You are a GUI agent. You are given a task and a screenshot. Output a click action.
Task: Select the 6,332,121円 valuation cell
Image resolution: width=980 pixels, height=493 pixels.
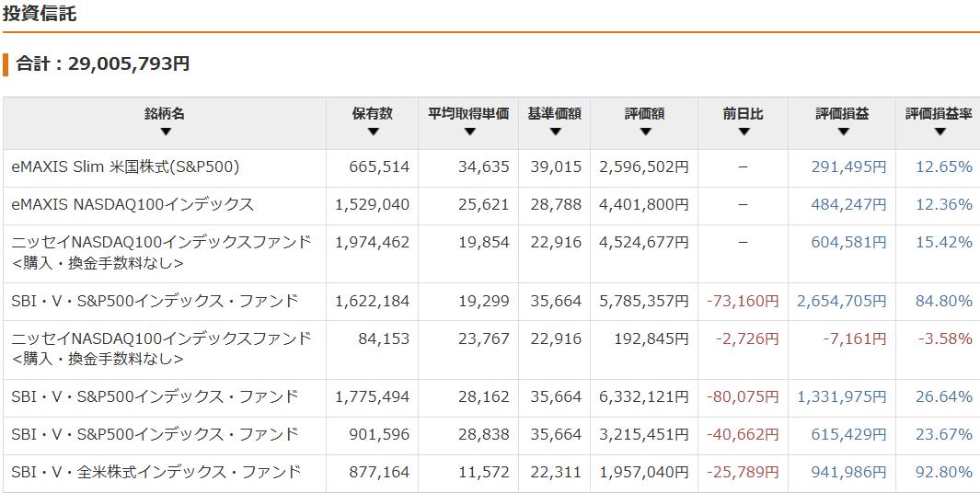pos(643,397)
